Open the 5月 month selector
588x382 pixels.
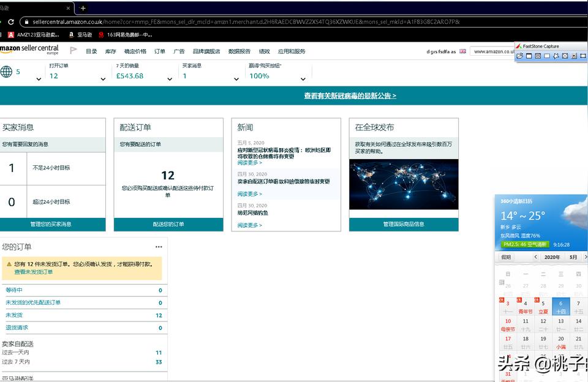tap(573, 257)
